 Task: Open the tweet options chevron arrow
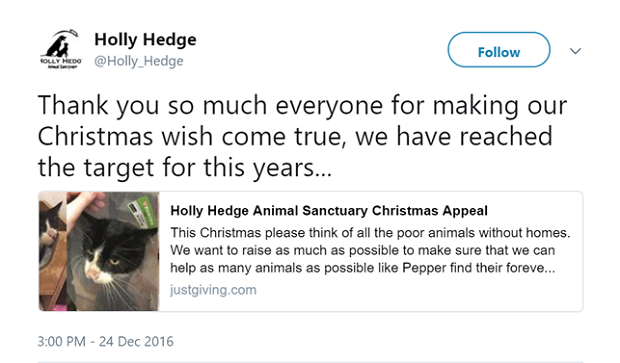pyautogui.click(x=575, y=51)
